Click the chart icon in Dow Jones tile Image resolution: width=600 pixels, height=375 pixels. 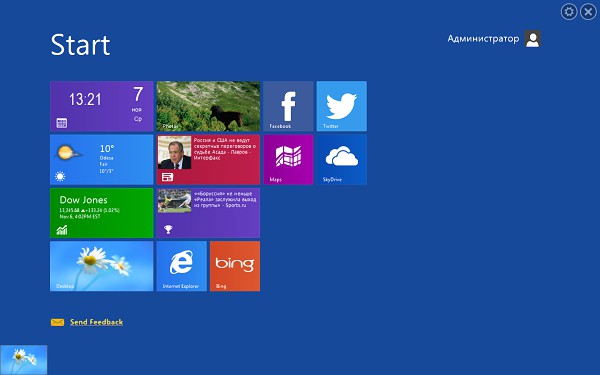point(62,230)
